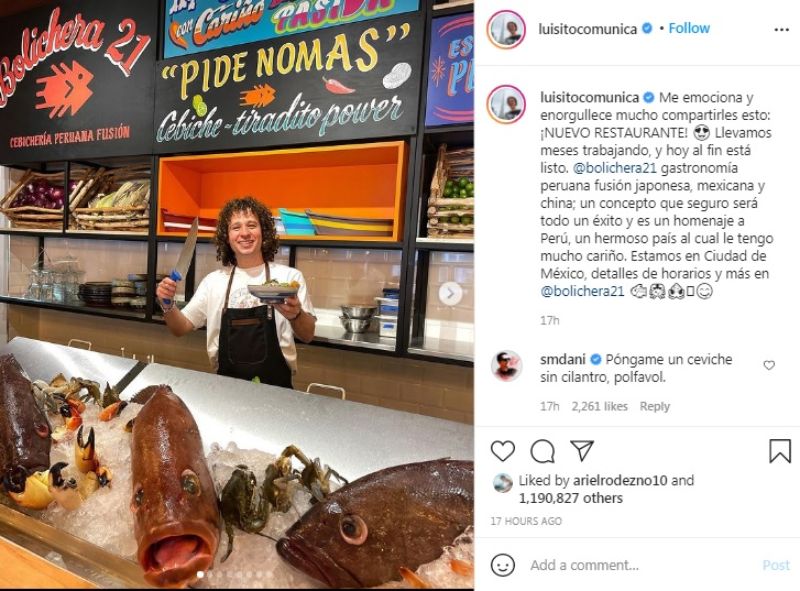The width and height of the screenshot is (800, 591).
Task: Open comments with the speech bubble icon
Action: click(542, 451)
